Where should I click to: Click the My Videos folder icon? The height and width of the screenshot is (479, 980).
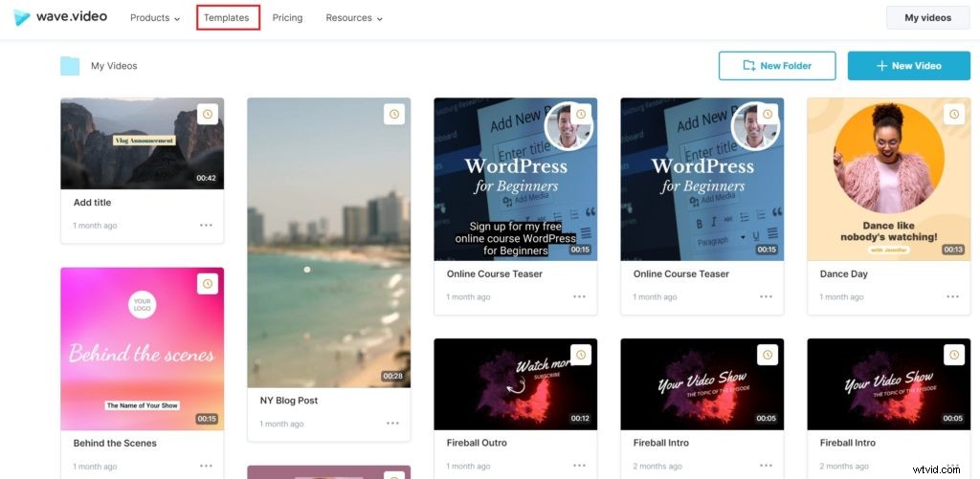coord(70,66)
